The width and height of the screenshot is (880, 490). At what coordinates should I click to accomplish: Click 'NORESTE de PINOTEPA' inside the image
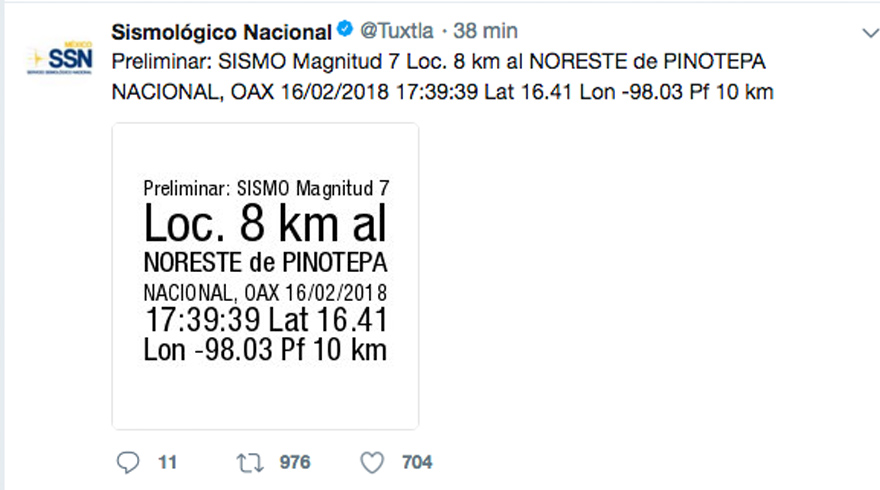[265, 263]
